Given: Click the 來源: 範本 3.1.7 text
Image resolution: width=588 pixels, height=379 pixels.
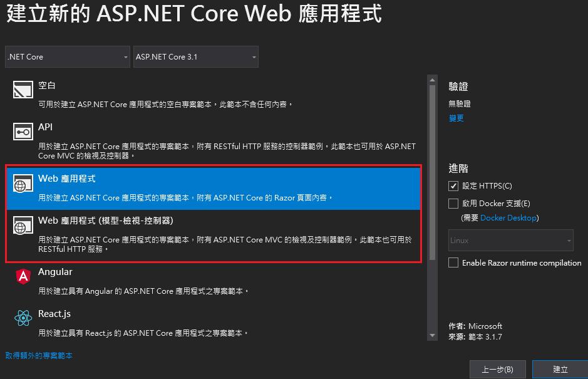Looking at the screenshot, I should (475, 336).
